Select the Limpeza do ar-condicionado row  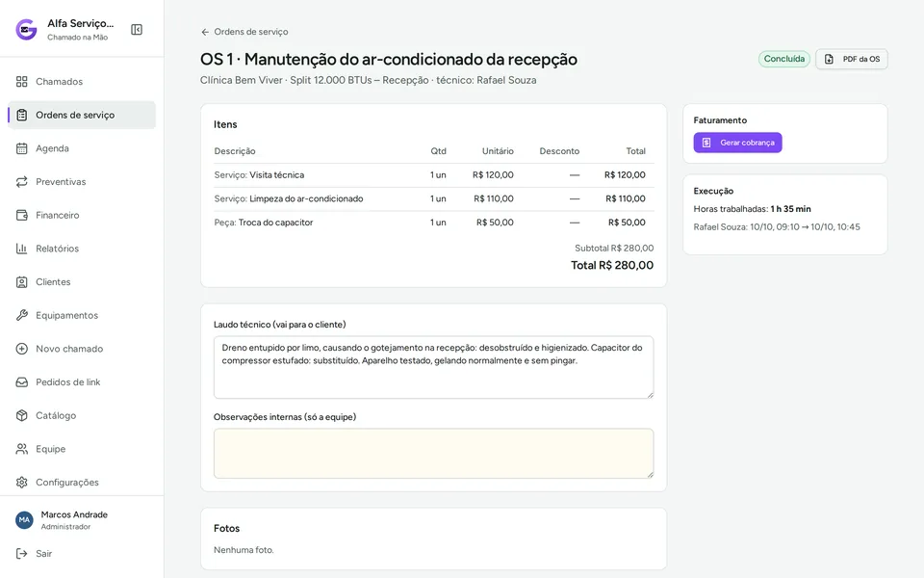(x=434, y=198)
